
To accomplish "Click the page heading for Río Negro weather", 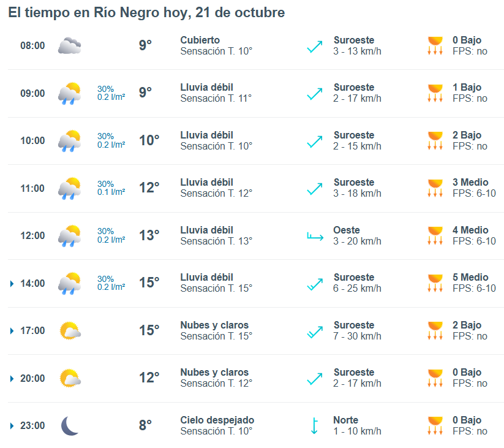I will (x=146, y=13).
